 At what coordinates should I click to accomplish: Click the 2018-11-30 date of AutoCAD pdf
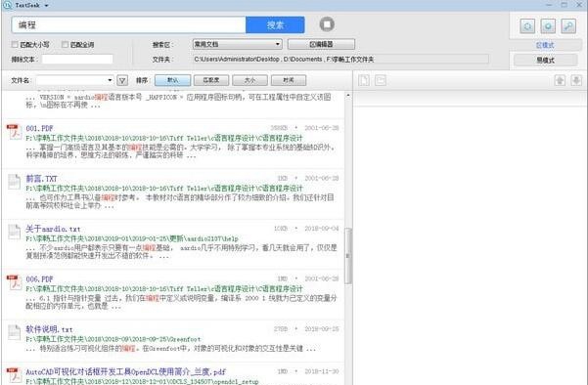pyautogui.click(x=321, y=371)
